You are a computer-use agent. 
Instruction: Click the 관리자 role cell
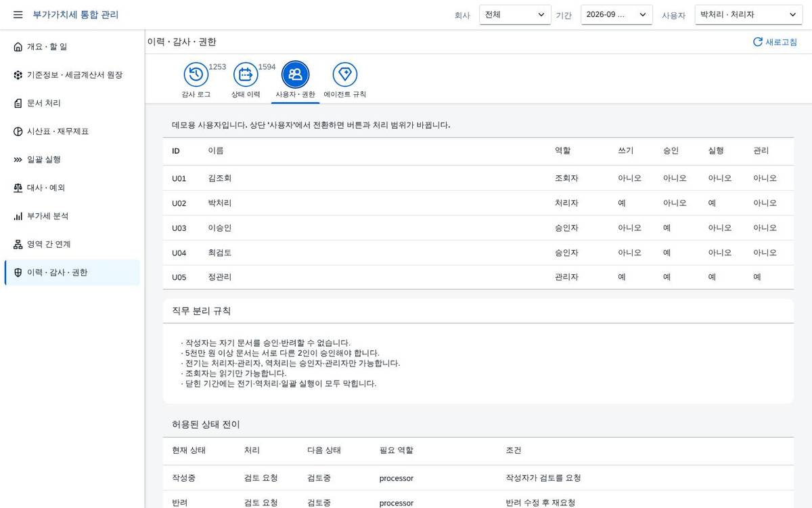coord(567,277)
